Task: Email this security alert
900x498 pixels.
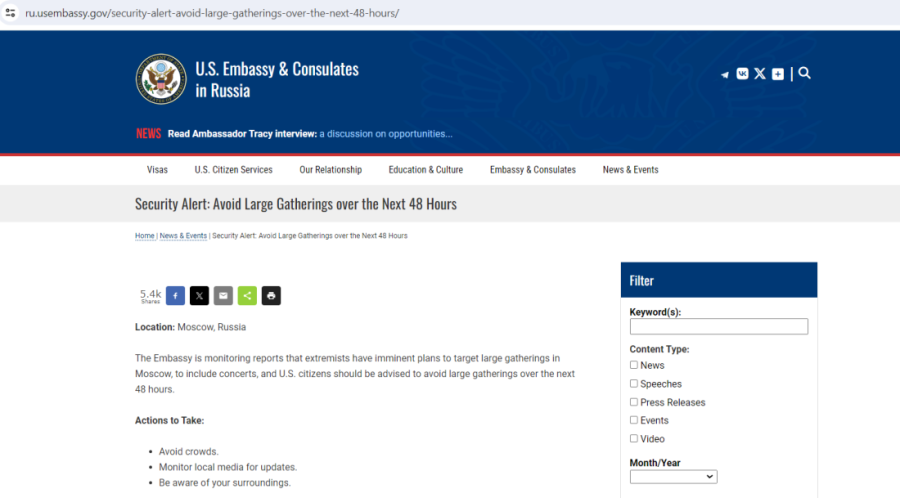Action: (223, 295)
